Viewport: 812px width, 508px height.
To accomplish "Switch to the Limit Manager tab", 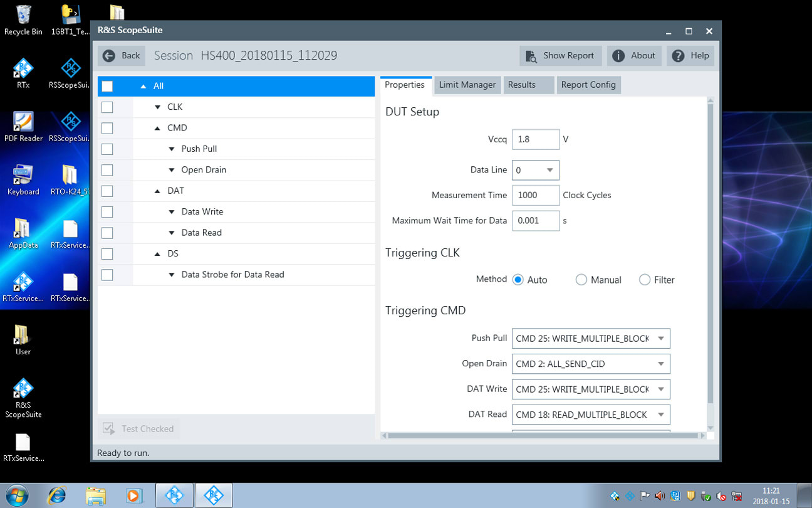I will coord(467,84).
